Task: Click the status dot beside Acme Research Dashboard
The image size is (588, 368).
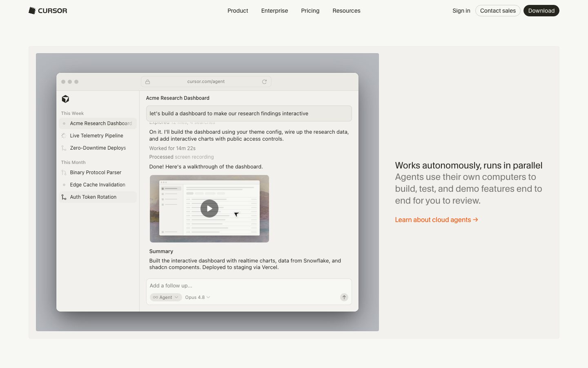Action: 64,123
